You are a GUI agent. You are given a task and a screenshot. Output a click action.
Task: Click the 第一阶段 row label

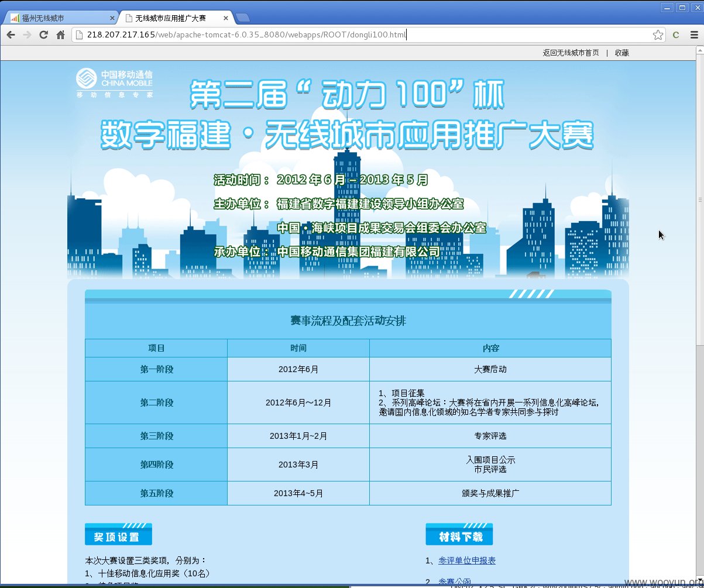coord(156,369)
